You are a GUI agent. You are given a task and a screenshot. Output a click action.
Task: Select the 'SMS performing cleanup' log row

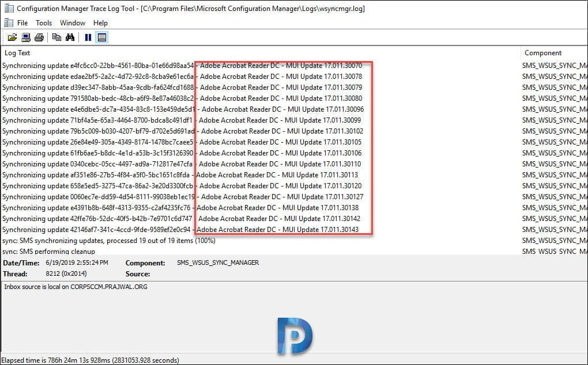pyautogui.click(x=294, y=251)
